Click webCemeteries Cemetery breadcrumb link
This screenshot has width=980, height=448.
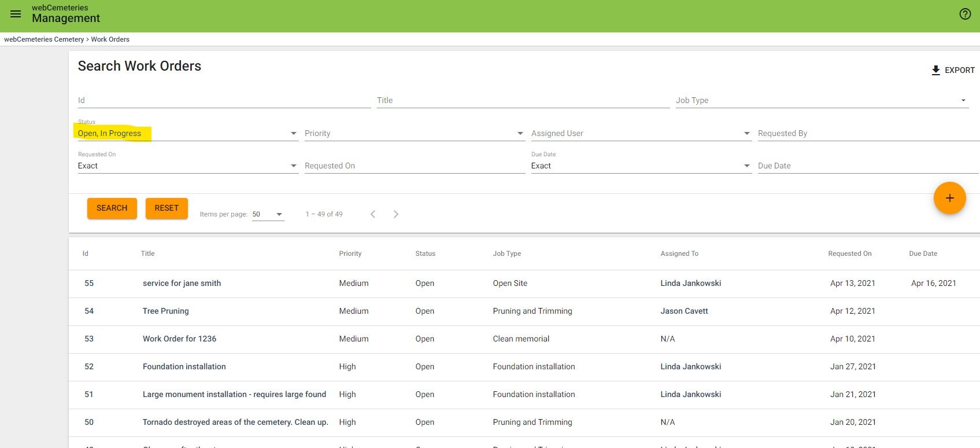(44, 39)
